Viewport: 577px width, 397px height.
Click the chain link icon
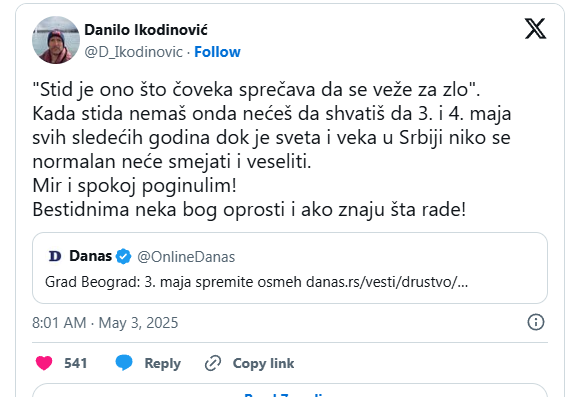click(213, 363)
